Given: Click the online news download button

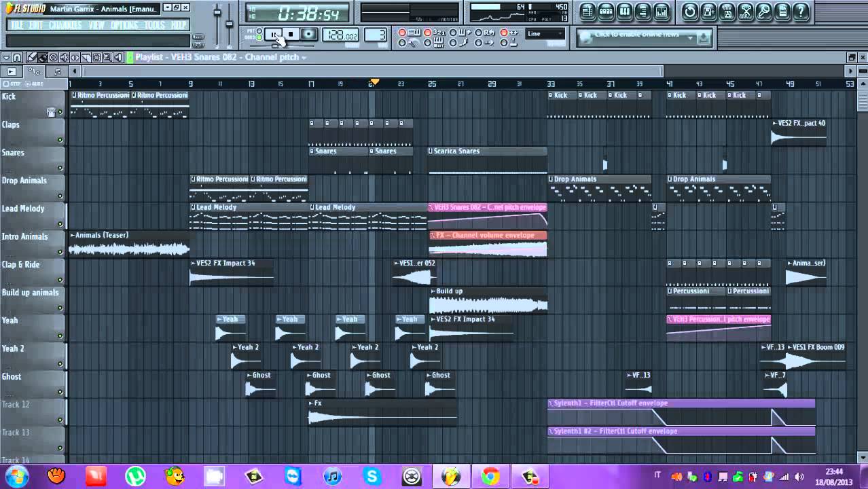Looking at the screenshot, I should [x=702, y=38].
